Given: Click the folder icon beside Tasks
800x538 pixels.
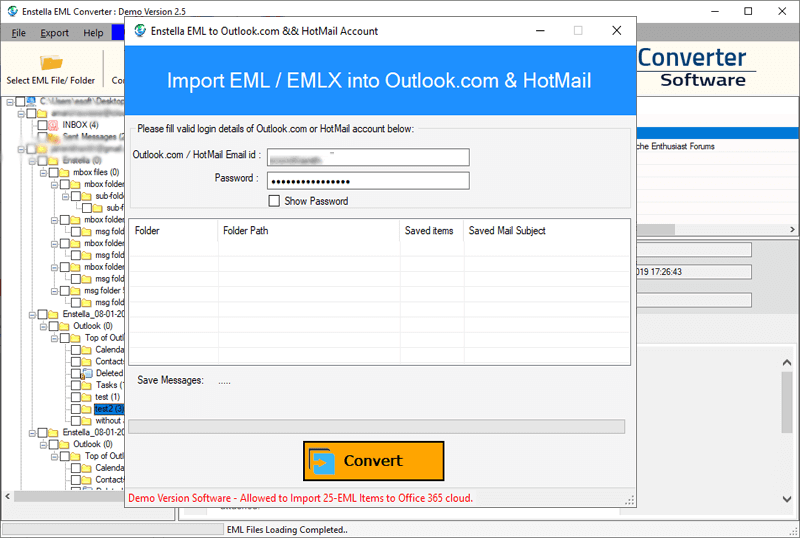Looking at the screenshot, I should pyautogui.click(x=87, y=385).
